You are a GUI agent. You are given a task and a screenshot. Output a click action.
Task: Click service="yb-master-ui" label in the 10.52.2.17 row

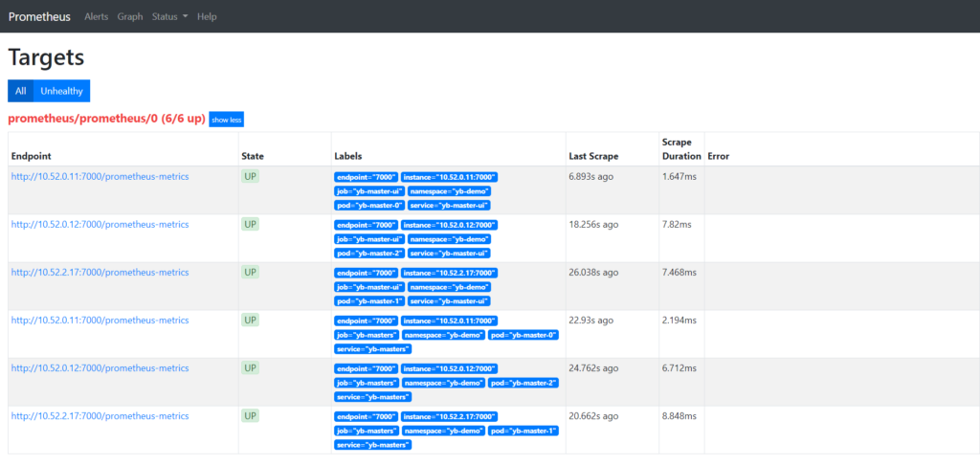click(x=449, y=301)
